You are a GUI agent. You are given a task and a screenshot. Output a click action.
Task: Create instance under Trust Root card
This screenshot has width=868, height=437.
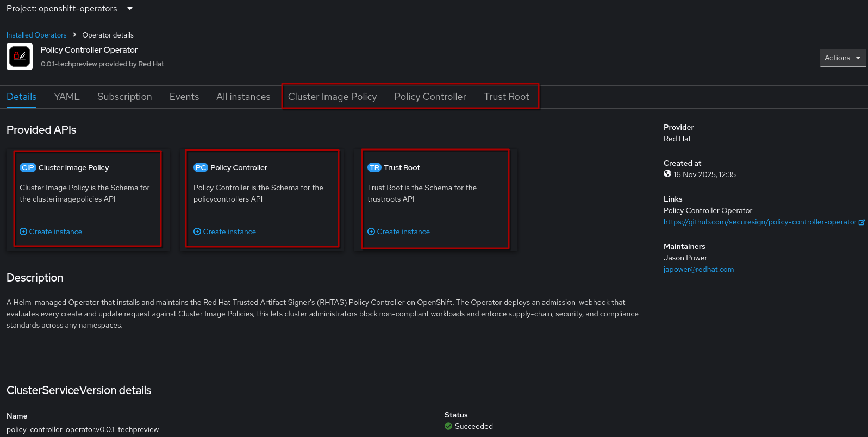point(403,232)
